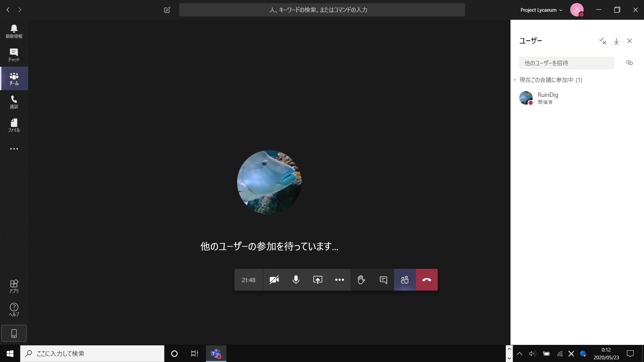Open ヘルプ from the sidebar
The width and height of the screenshot is (644, 362).
pyautogui.click(x=14, y=309)
